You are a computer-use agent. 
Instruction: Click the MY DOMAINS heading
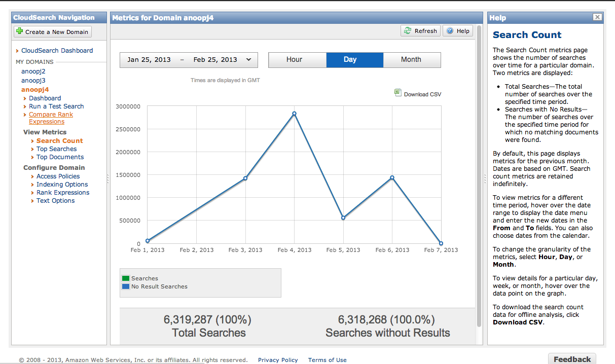click(34, 62)
